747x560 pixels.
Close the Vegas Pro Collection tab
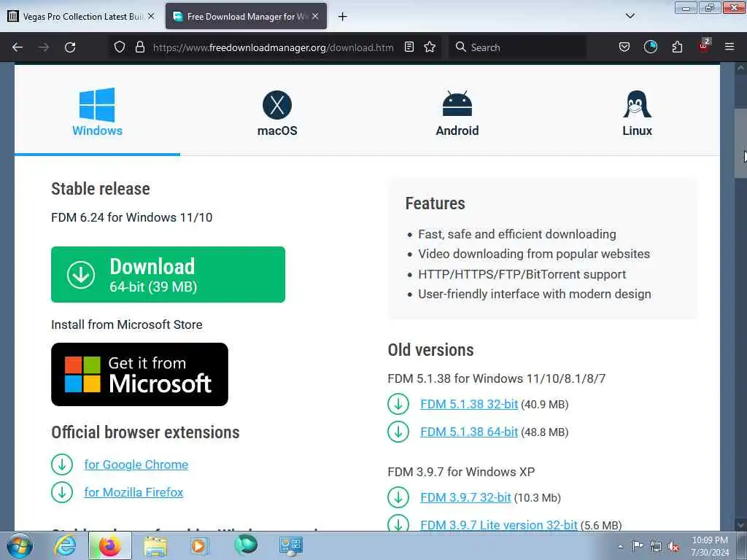[151, 16]
